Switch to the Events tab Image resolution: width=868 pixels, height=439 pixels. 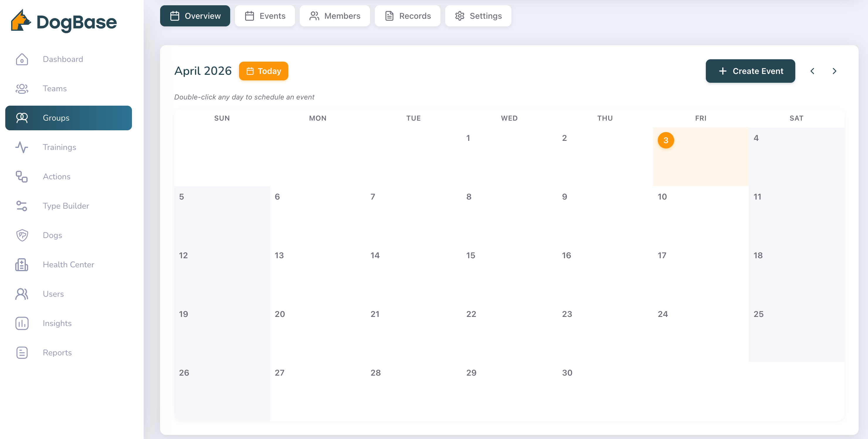pos(265,16)
